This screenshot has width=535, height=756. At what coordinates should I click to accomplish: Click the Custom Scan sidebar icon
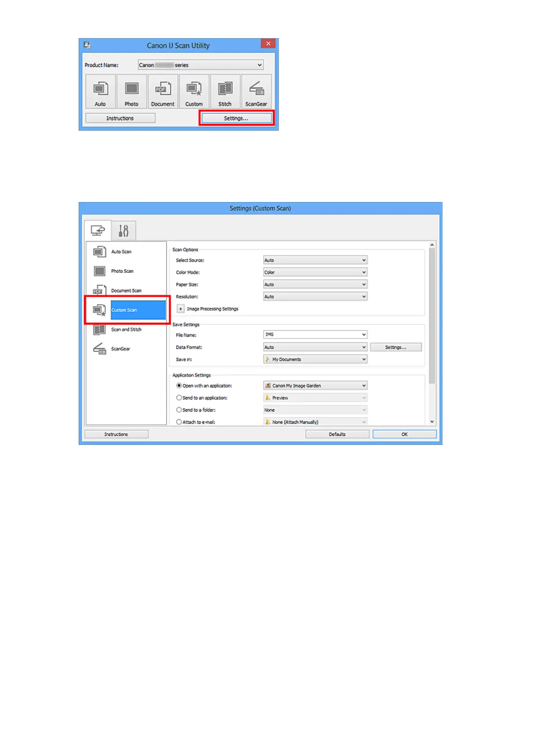99,310
